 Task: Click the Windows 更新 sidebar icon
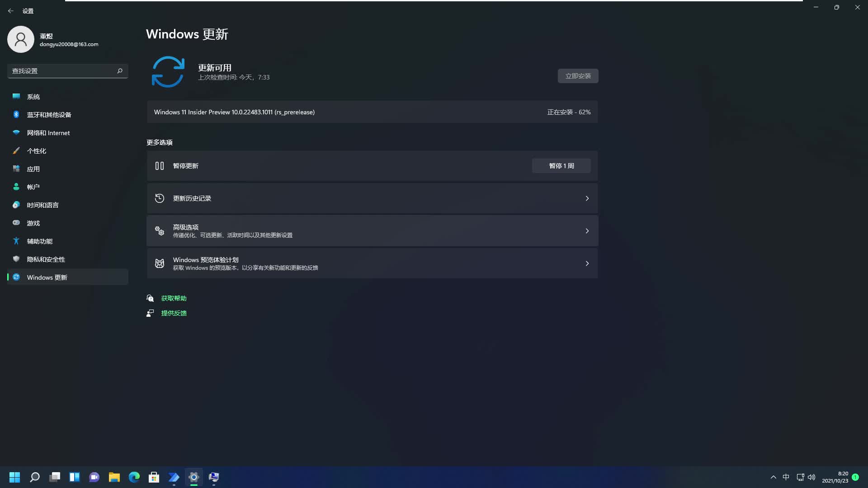tap(16, 277)
